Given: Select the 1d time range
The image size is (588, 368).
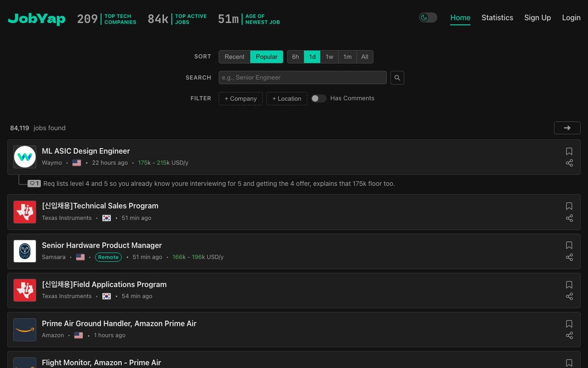Looking at the screenshot, I should click(x=312, y=57).
